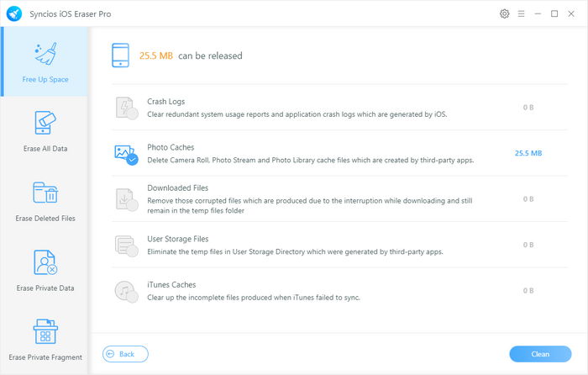Screen dimensions: 588x375
Task: Select the Erase All Data icon
Action: coord(45,123)
